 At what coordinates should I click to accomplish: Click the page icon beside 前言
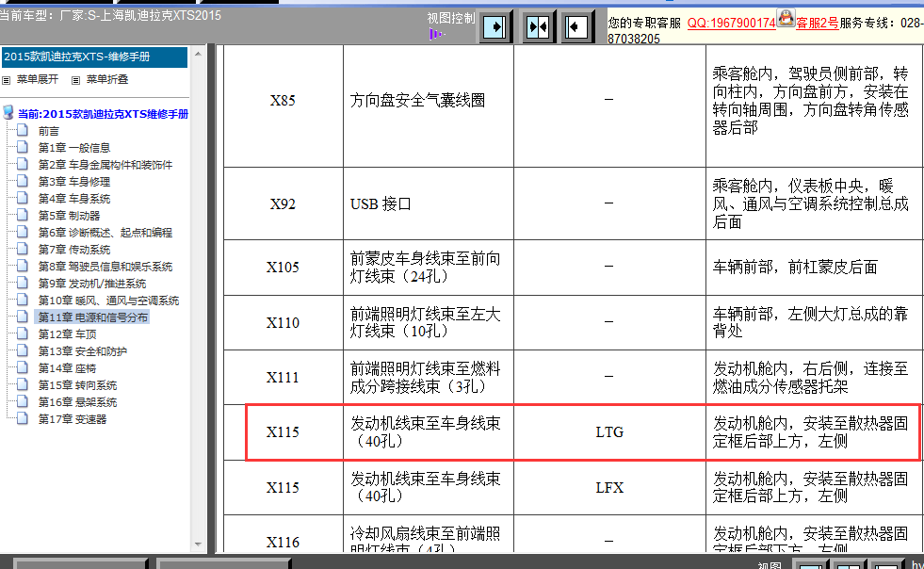point(23,130)
